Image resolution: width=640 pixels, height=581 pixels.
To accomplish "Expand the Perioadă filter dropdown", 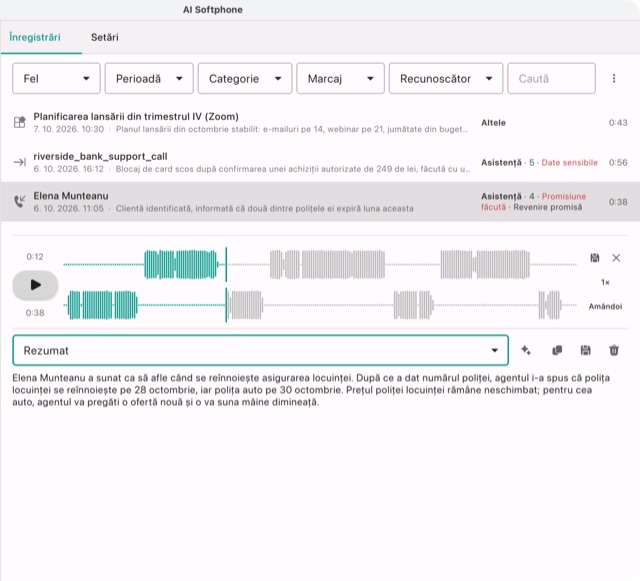I will click(x=149, y=78).
